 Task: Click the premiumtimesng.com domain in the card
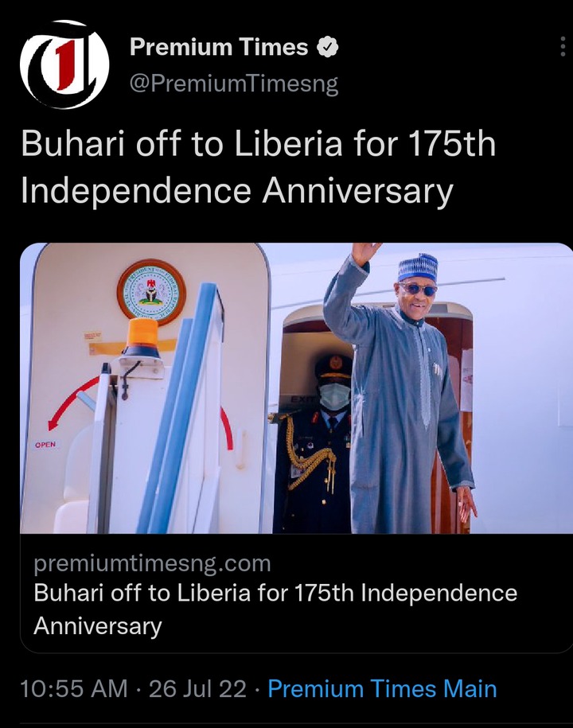(x=152, y=563)
